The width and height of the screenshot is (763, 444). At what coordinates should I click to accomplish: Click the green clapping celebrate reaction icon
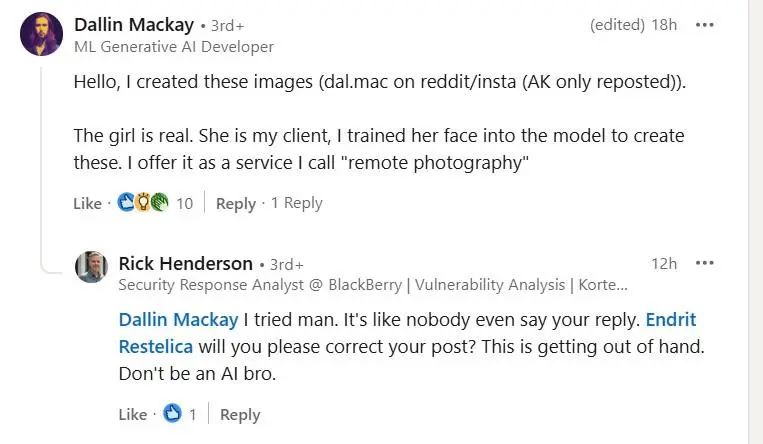click(159, 202)
